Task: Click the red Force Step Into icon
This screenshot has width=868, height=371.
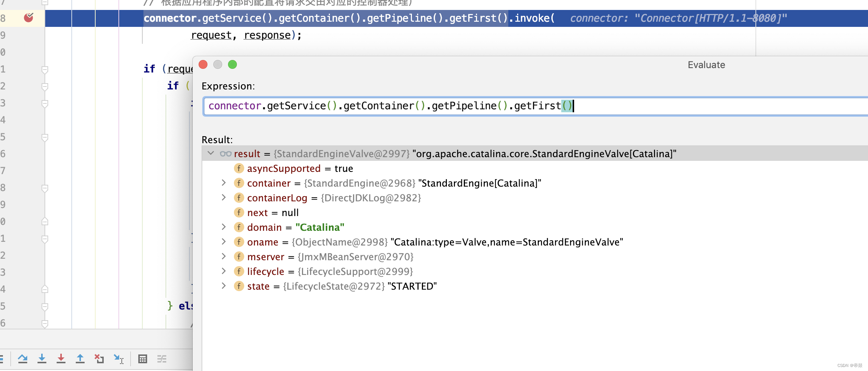Action: pos(61,358)
